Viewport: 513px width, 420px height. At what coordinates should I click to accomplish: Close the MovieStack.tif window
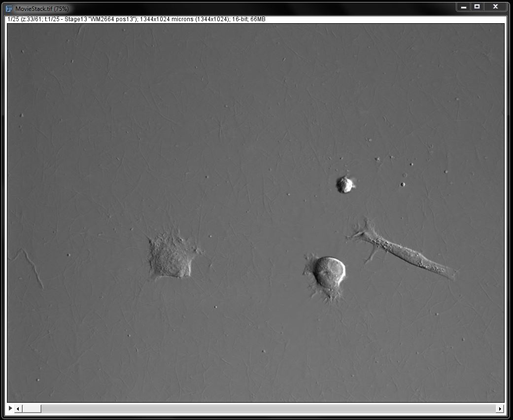click(x=495, y=7)
